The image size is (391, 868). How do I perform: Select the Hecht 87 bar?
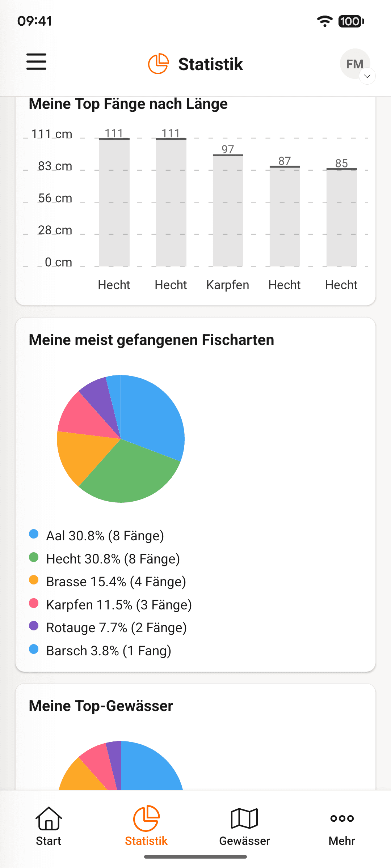285,216
